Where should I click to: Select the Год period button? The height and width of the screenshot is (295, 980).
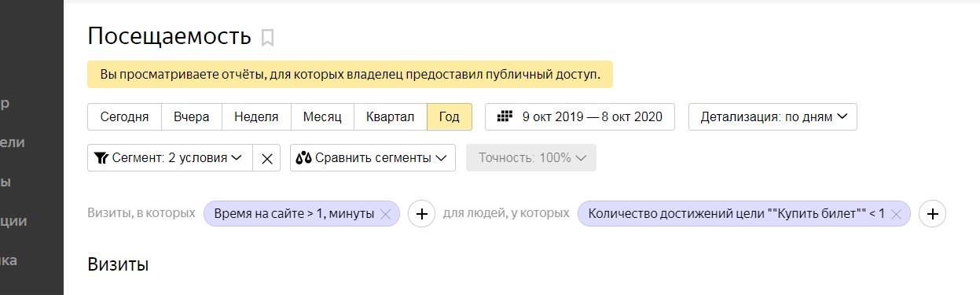coord(450,117)
